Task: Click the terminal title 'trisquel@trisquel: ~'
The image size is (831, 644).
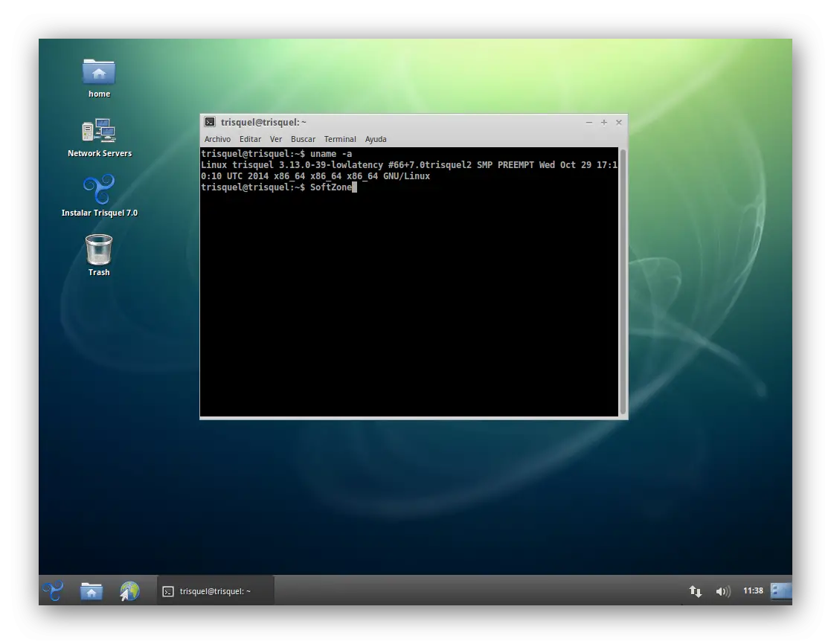Action: 263,123
